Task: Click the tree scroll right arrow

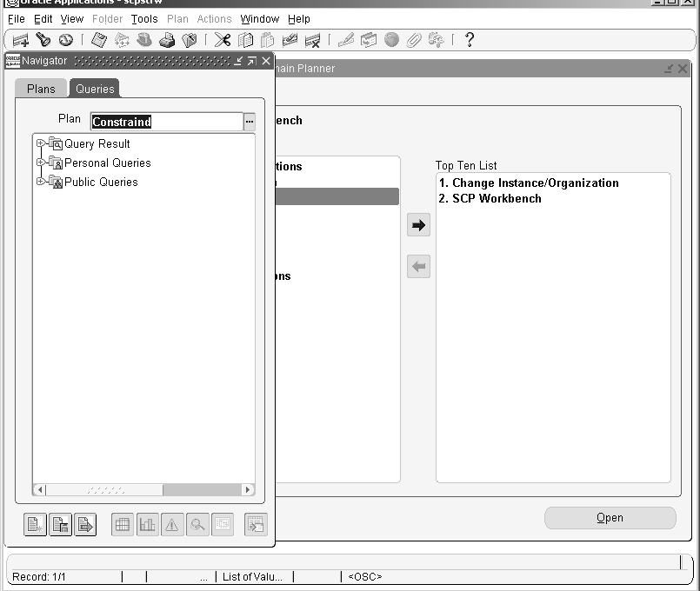Action: point(248,490)
